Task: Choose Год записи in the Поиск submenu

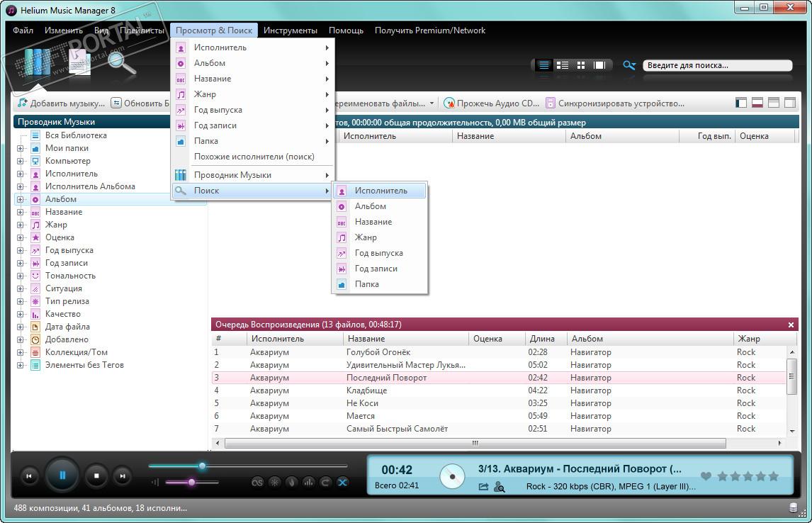Action: [x=380, y=268]
